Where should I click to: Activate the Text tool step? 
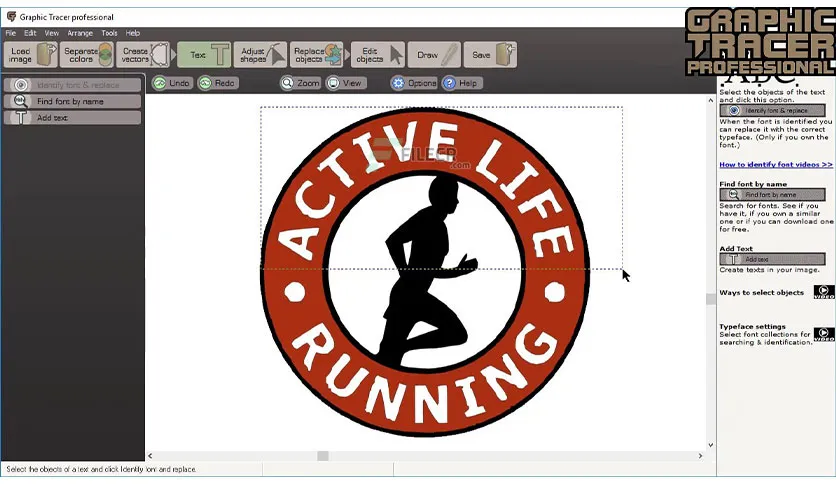[x=204, y=55]
